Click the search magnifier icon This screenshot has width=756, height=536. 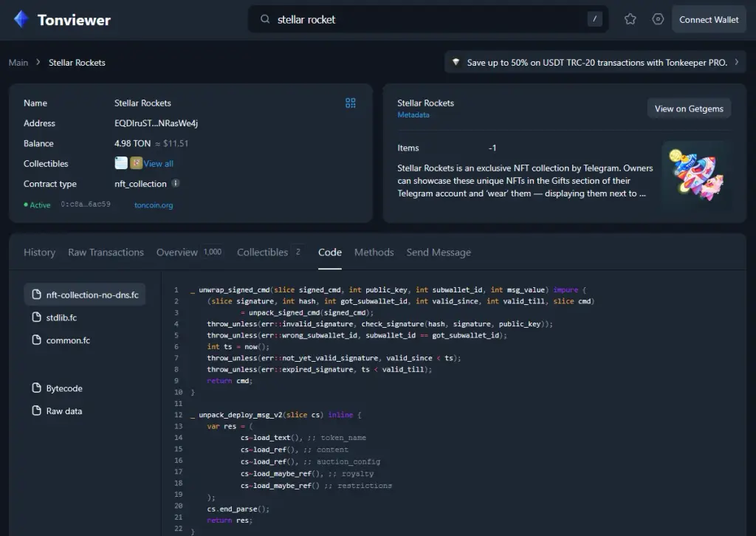pos(265,19)
